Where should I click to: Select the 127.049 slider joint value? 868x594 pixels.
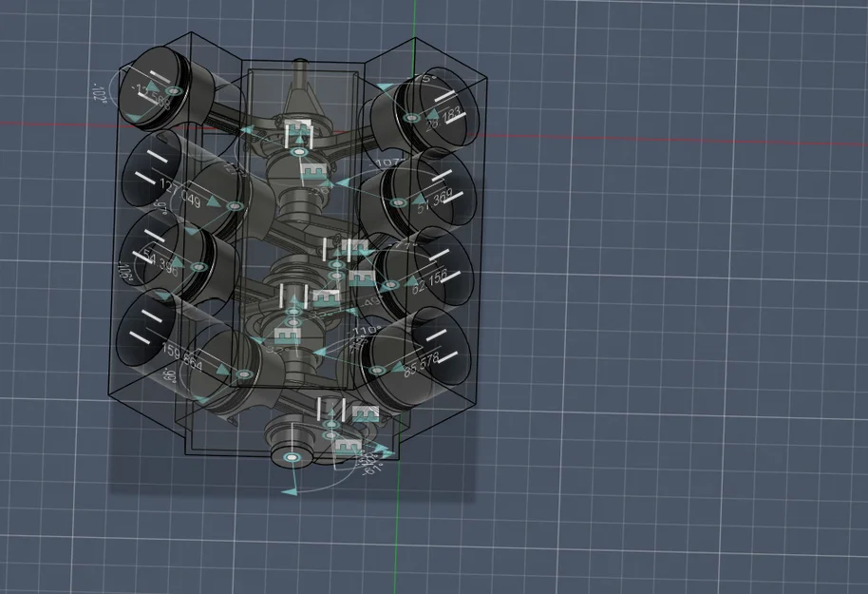tap(179, 192)
